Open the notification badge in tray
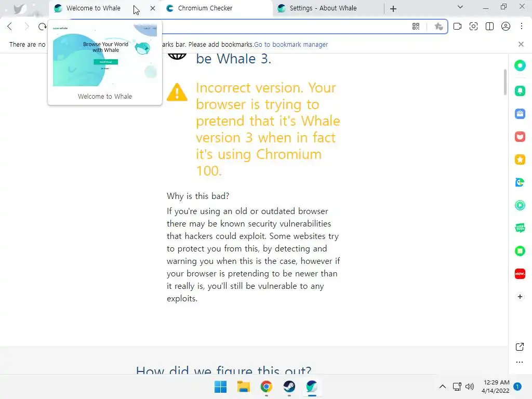Screen dimensions: 532x399 point(517,387)
